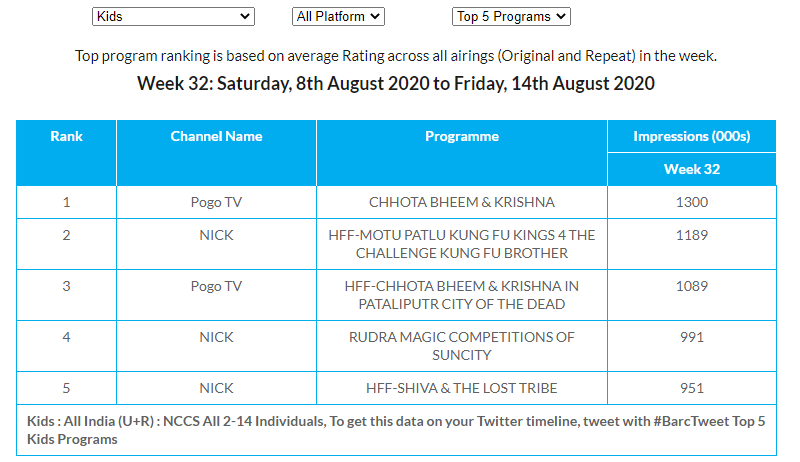
Task: Select NICK channel in the rank 2 row
Action: (216, 235)
